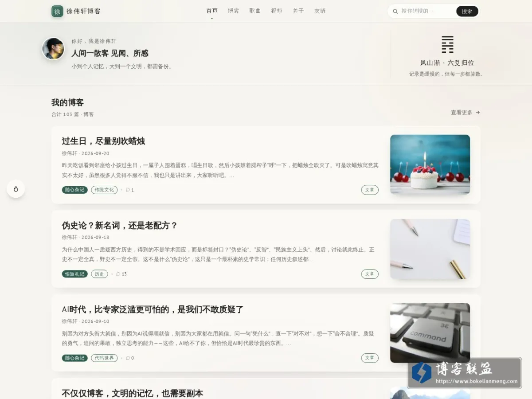Click 文章 badge on AI时代 post
This screenshot has height=399, width=532.
(370, 358)
